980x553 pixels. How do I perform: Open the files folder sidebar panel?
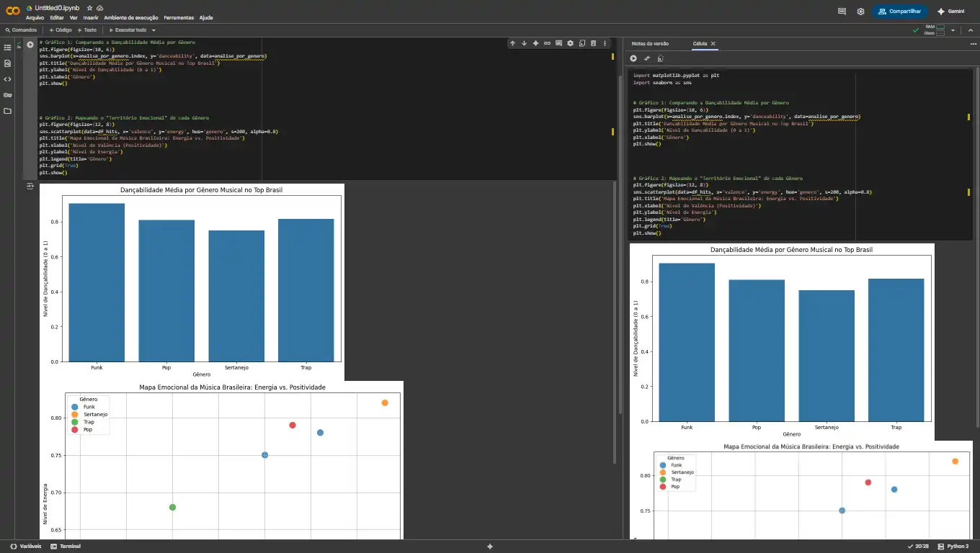coord(8,111)
